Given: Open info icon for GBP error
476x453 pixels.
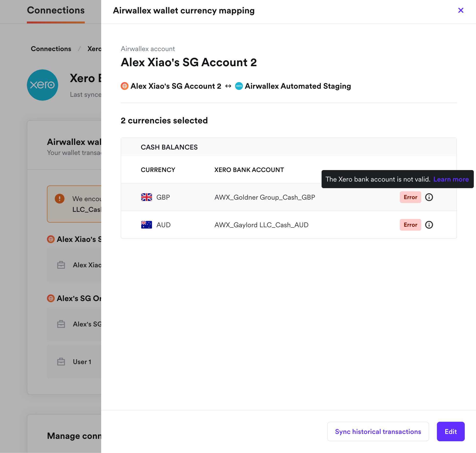Looking at the screenshot, I should 429,197.
